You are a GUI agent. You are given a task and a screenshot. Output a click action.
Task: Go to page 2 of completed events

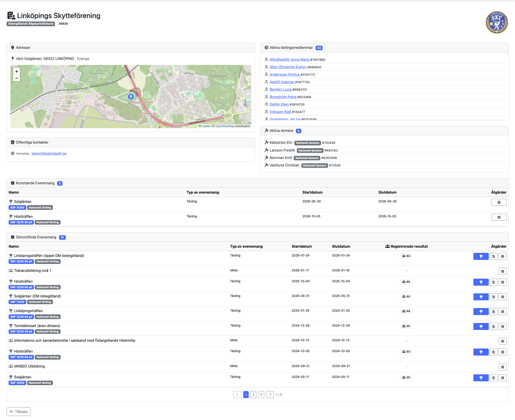[x=253, y=394]
